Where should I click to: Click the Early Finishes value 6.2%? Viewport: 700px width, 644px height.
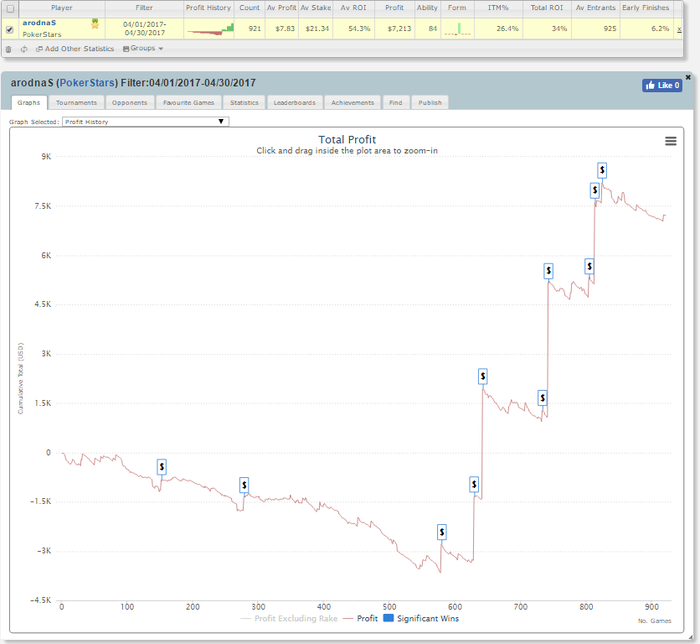(x=660, y=29)
